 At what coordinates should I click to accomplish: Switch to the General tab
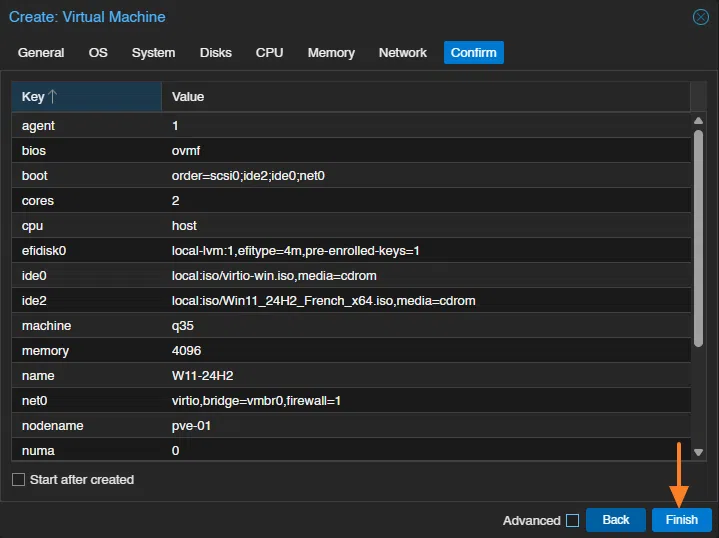(x=41, y=53)
